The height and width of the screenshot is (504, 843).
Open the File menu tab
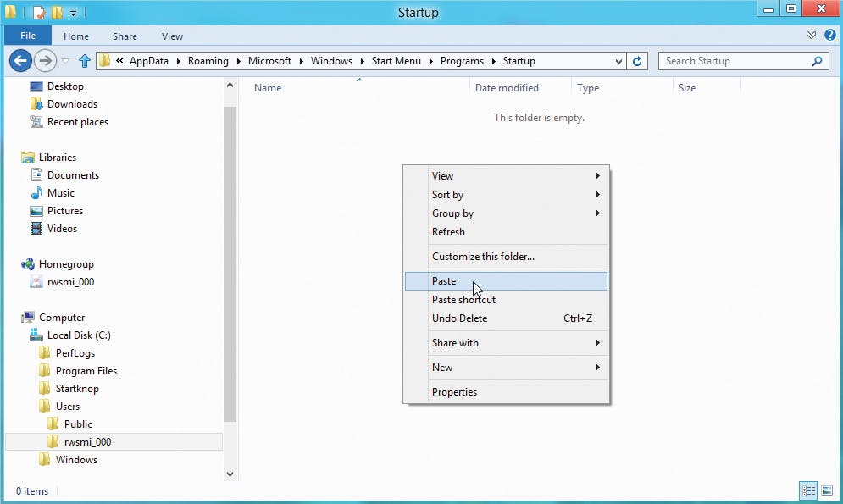pyautogui.click(x=28, y=36)
